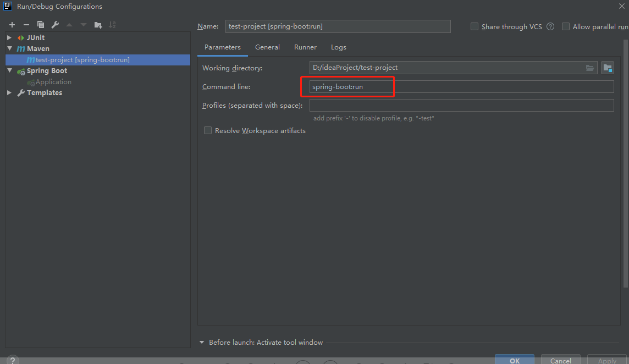Select the Spring Boot tree label

tap(47, 70)
